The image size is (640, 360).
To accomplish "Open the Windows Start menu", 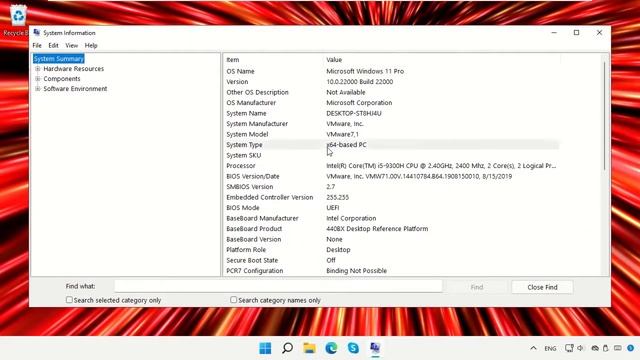I will point(265,348).
